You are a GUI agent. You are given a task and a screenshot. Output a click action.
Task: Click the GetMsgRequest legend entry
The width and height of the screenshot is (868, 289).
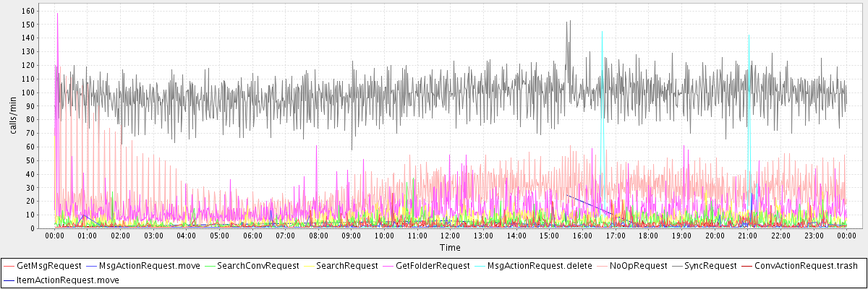[x=47, y=266]
